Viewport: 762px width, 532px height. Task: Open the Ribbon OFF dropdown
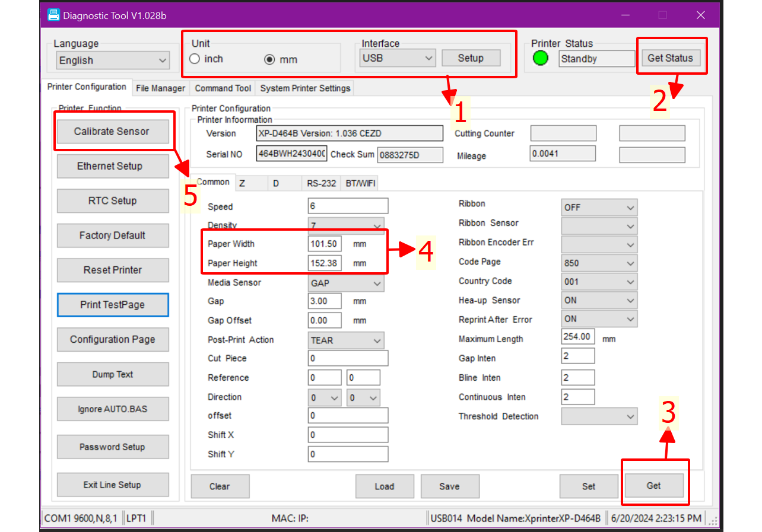[x=599, y=208]
